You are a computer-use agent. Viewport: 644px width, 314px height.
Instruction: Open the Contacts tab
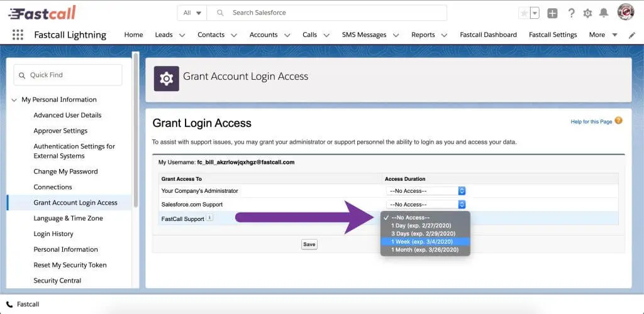pyautogui.click(x=211, y=35)
